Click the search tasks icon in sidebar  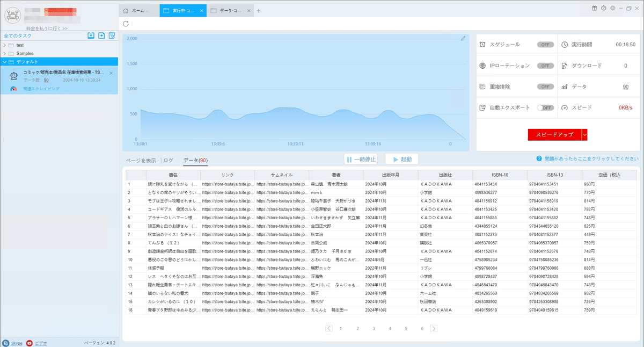coord(112,35)
